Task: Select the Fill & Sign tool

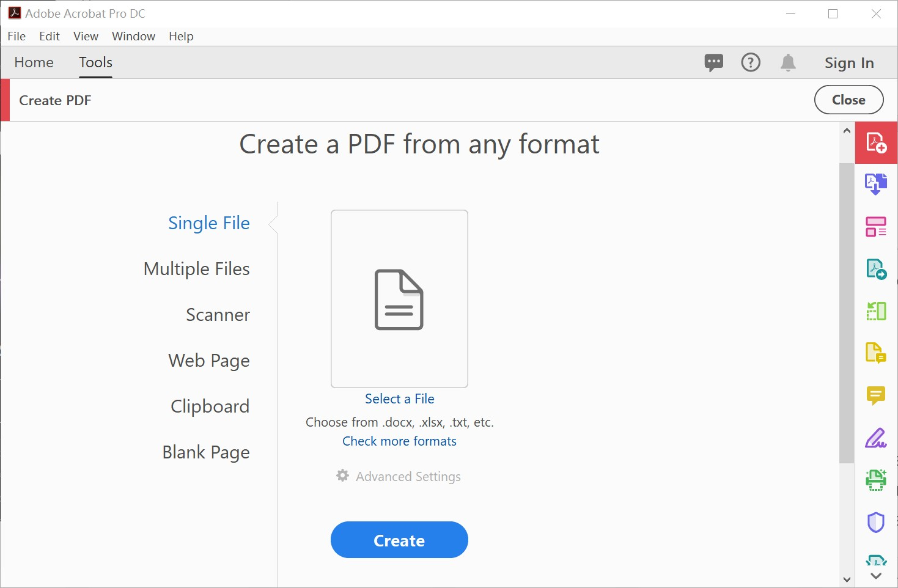Action: (876, 438)
